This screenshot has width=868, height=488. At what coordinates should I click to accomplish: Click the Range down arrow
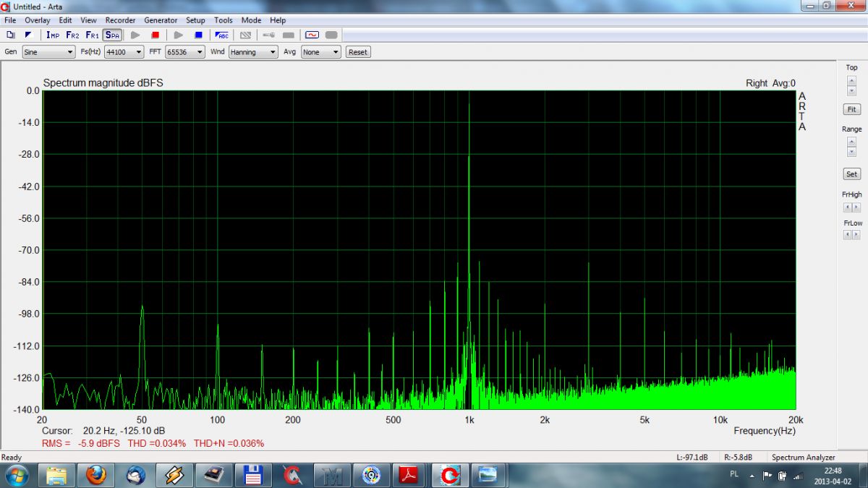pos(852,152)
